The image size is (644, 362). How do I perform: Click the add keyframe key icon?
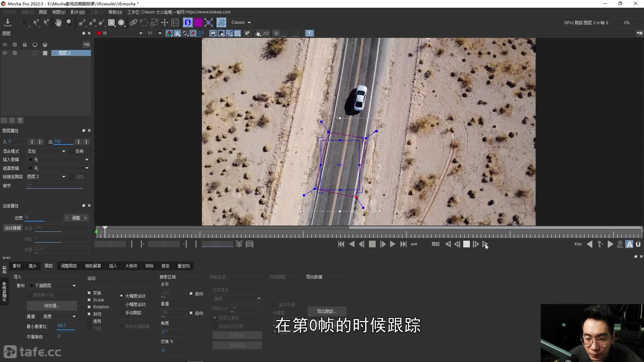point(600,244)
